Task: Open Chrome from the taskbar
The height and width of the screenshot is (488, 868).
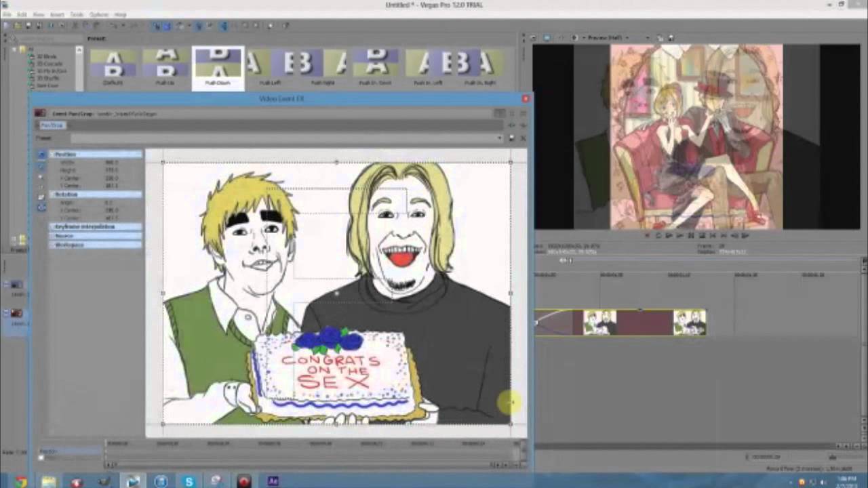Action: [20, 481]
